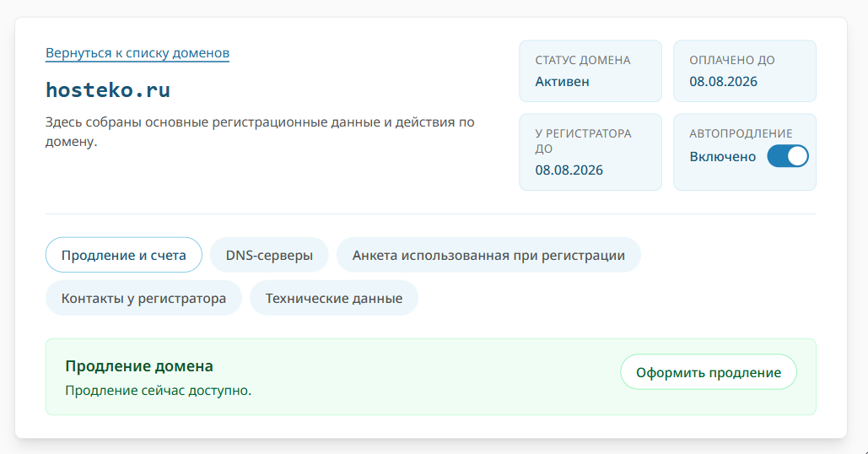Click the 'Оформить продление' button
This screenshot has height=454, width=868.
click(708, 372)
